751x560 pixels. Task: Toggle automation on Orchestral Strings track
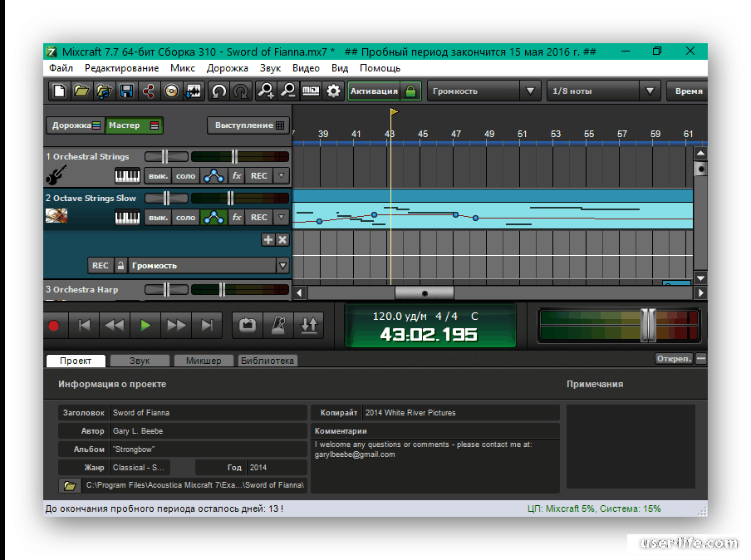click(x=214, y=176)
